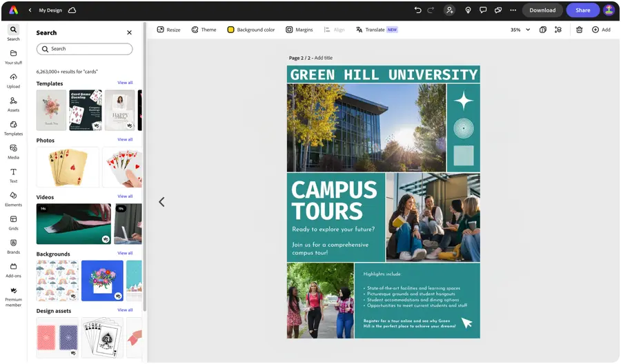Open the user profile avatar
This screenshot has height=364, width=621.
tap(609, 10)
